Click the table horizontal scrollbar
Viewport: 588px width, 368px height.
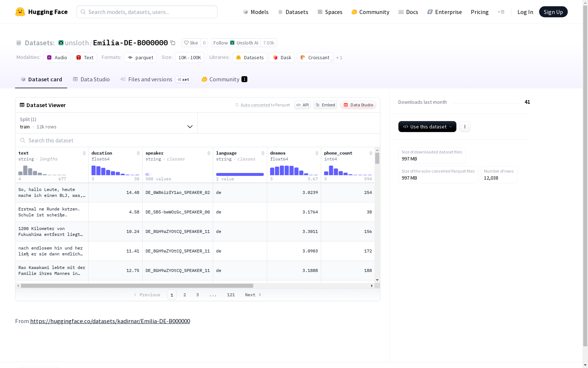(137, 286)
